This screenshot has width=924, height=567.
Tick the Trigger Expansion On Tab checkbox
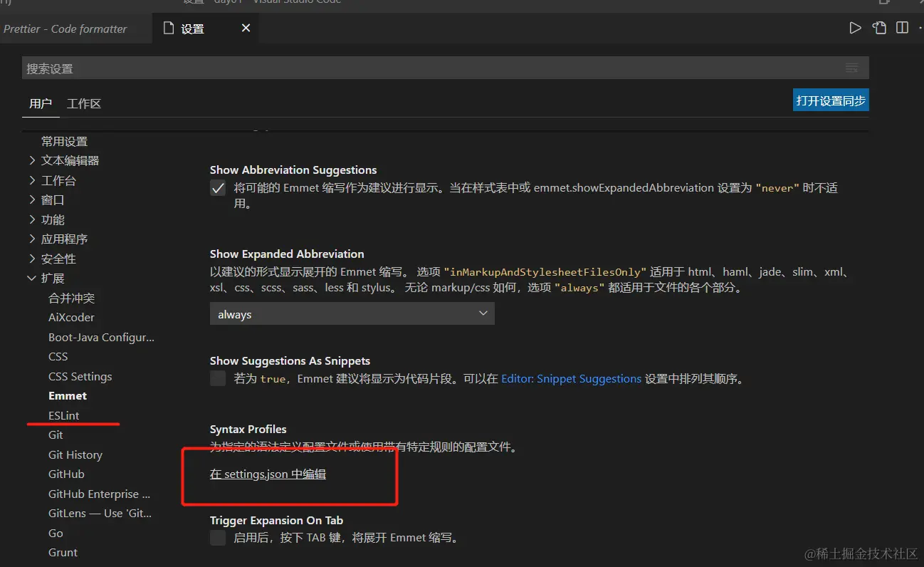(218, 538)
